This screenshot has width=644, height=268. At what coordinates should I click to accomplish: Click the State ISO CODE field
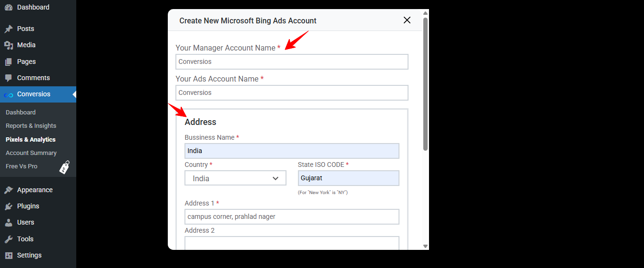point(348,178)
